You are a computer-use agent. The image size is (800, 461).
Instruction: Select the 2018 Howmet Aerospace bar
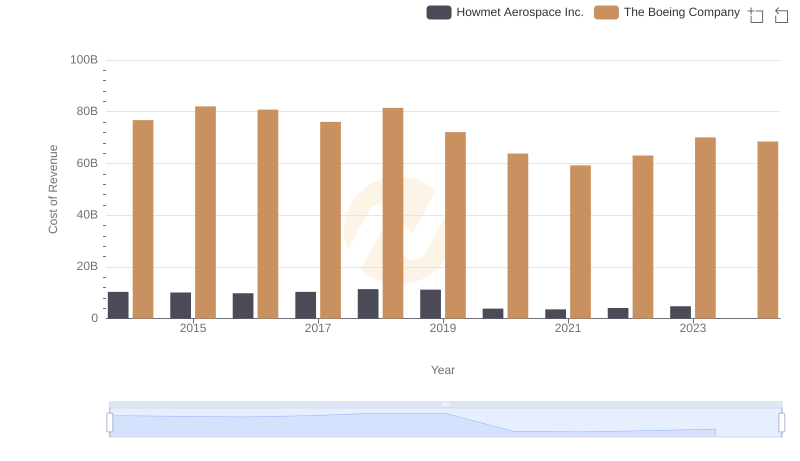[x=368, y=304]
